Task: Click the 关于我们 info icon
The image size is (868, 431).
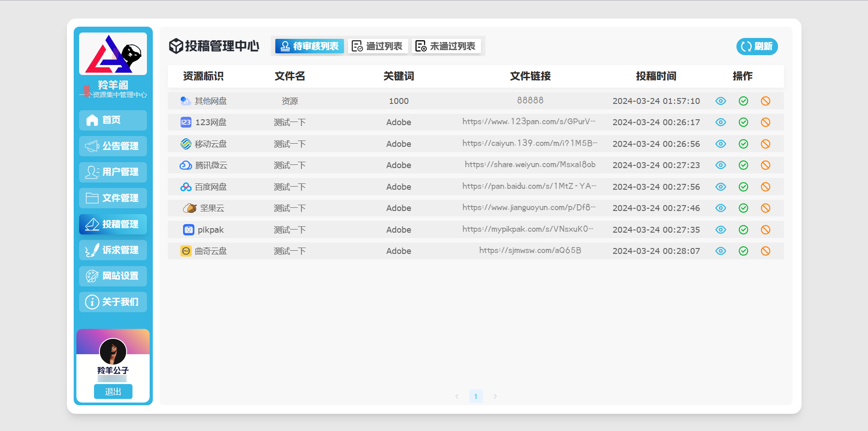Action: [x=92, y=302]
